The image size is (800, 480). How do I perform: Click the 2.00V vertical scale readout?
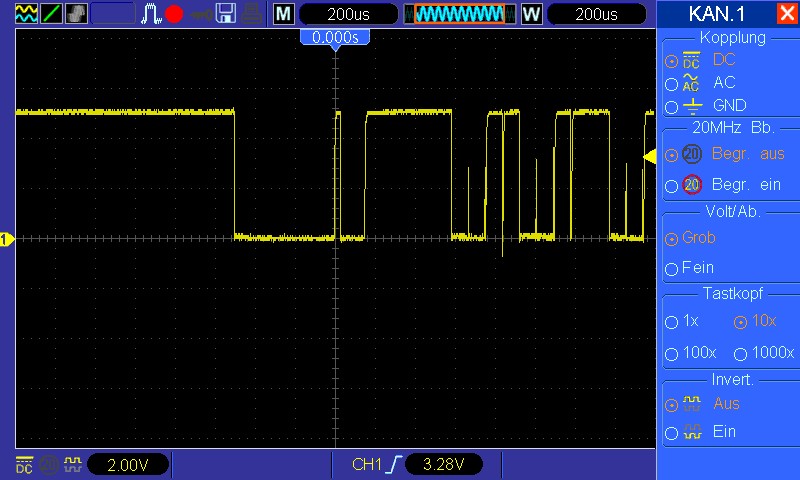(x=126, y=465)
